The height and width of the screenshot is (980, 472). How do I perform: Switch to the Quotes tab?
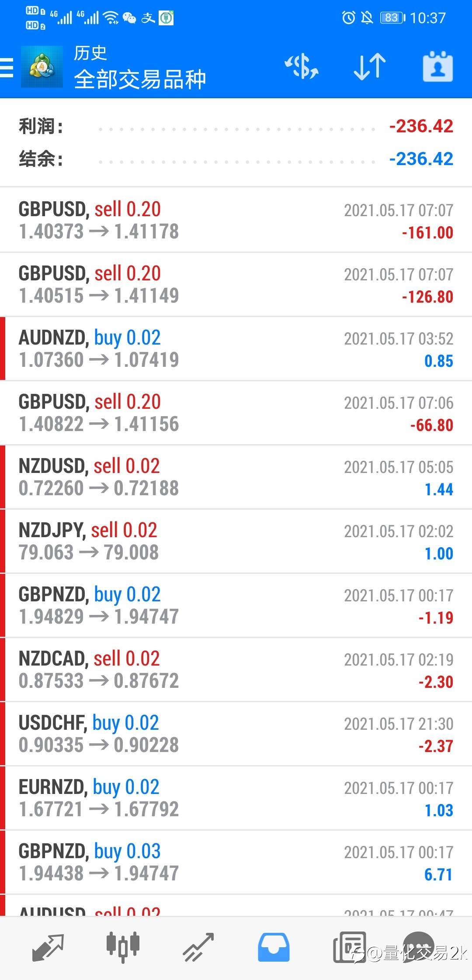(48, 947)
